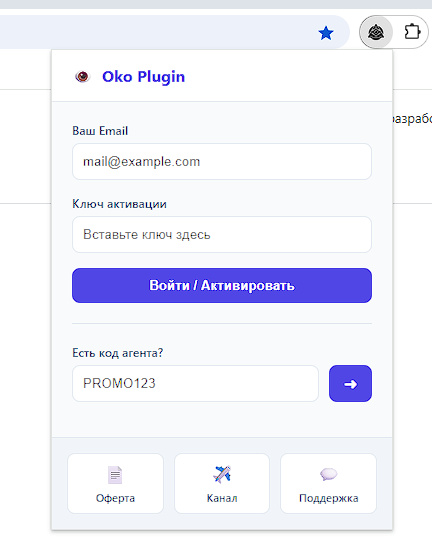Click the Oko extension icon in browser toolbar
438x541 pixels.
tap(376, 32)
